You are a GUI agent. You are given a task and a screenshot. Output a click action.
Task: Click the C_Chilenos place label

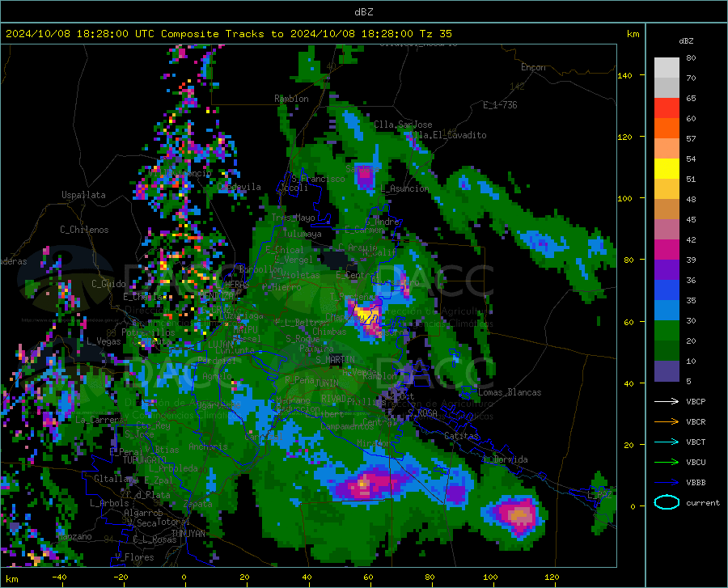point(84,230)
